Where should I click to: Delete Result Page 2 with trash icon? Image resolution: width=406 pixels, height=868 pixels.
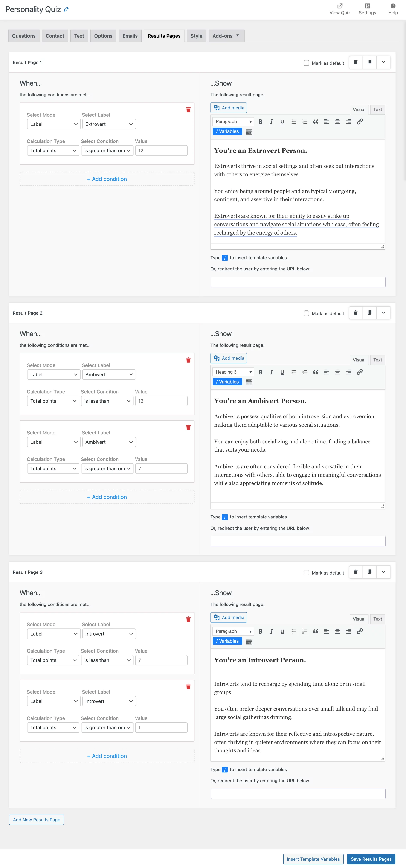tap(356, 313)
